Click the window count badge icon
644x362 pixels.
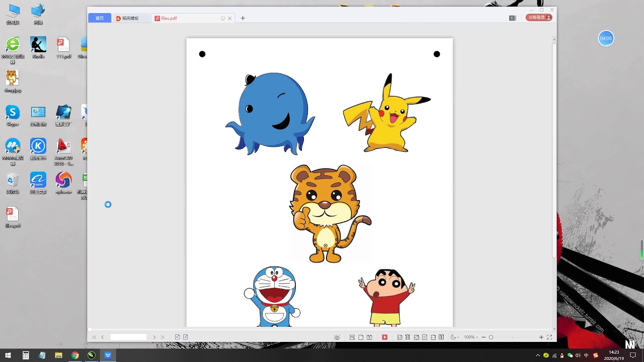tap(512, 18)
